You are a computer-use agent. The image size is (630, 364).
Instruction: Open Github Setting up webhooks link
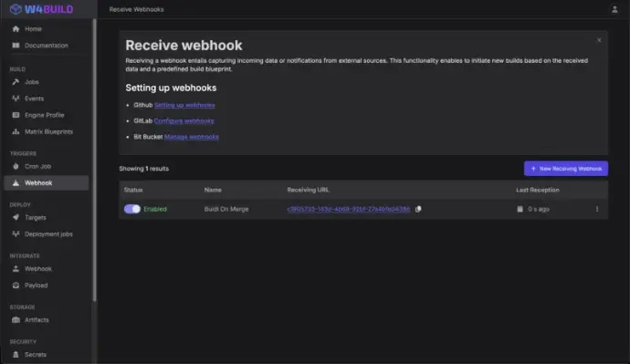coord(184,105)
